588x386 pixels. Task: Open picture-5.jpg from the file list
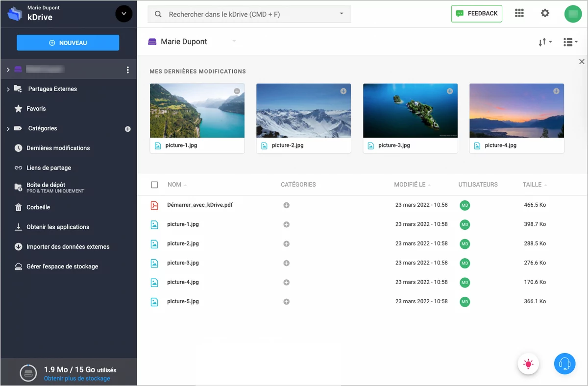click(183, 301)
